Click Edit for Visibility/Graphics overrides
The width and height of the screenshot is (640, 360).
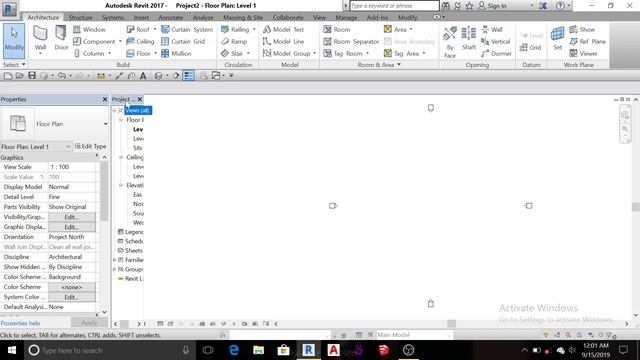[x=71, y=217]
